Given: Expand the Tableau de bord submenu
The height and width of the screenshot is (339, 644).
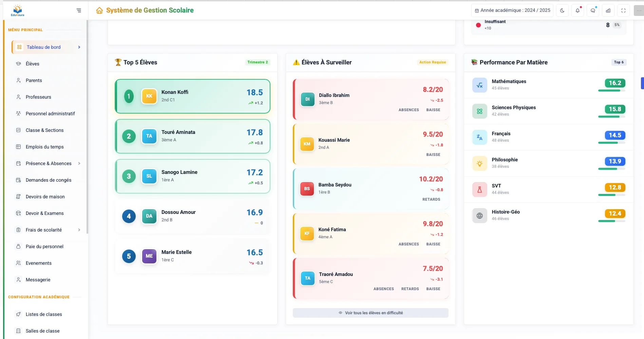Looking at the screenshot, I should coord(79,47).
